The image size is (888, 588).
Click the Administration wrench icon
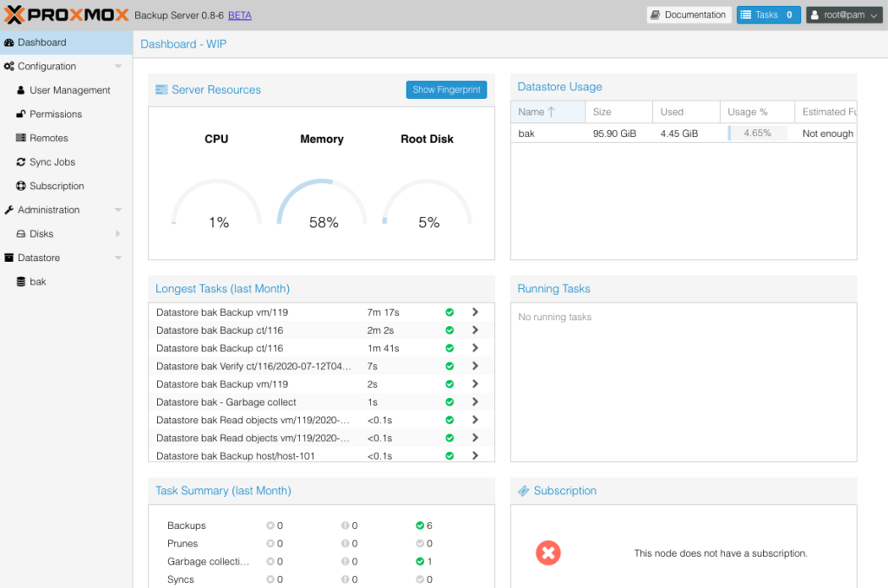(9, 210)
